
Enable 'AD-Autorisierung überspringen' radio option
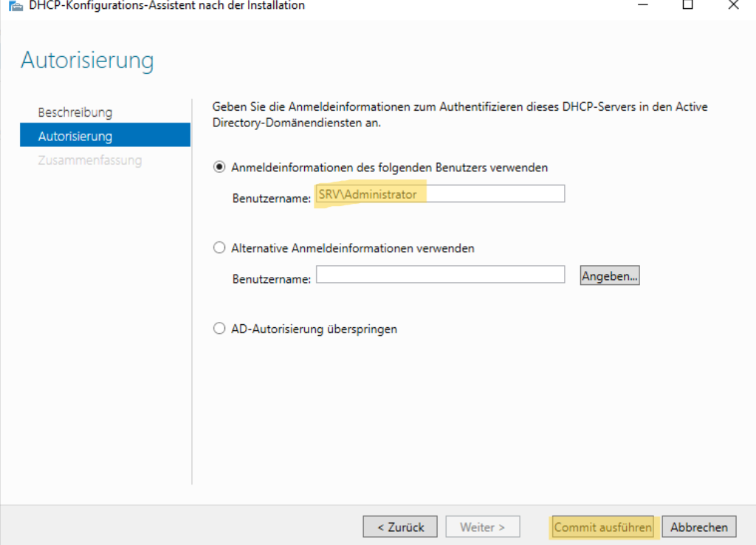[219, 329]
